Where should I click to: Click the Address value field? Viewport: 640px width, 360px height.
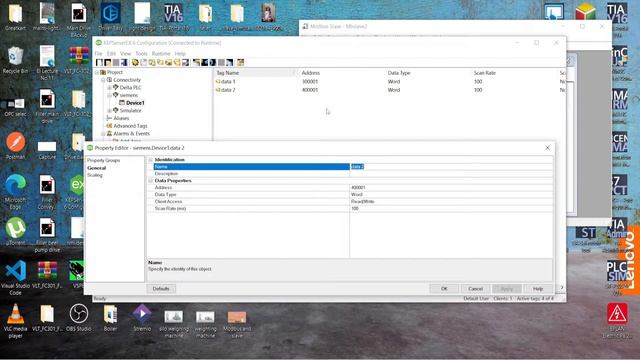click(451, 187)
